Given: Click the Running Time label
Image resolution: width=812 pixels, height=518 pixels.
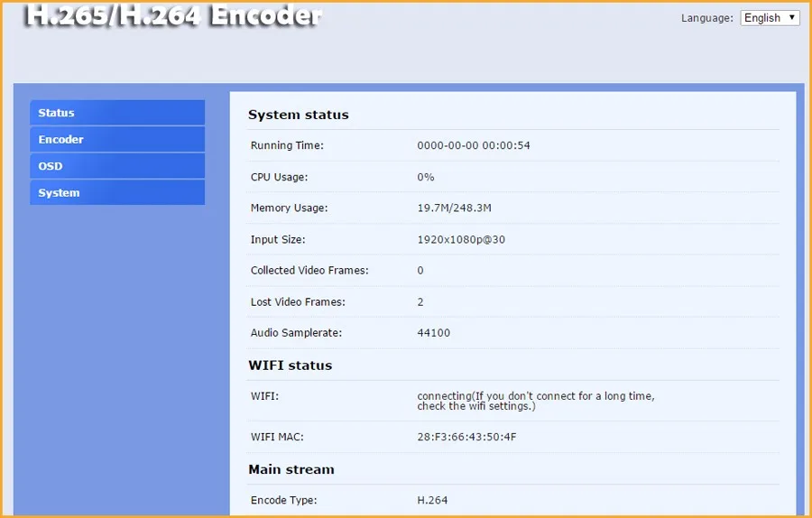Looking at the screenshot, I should (287, 145).
